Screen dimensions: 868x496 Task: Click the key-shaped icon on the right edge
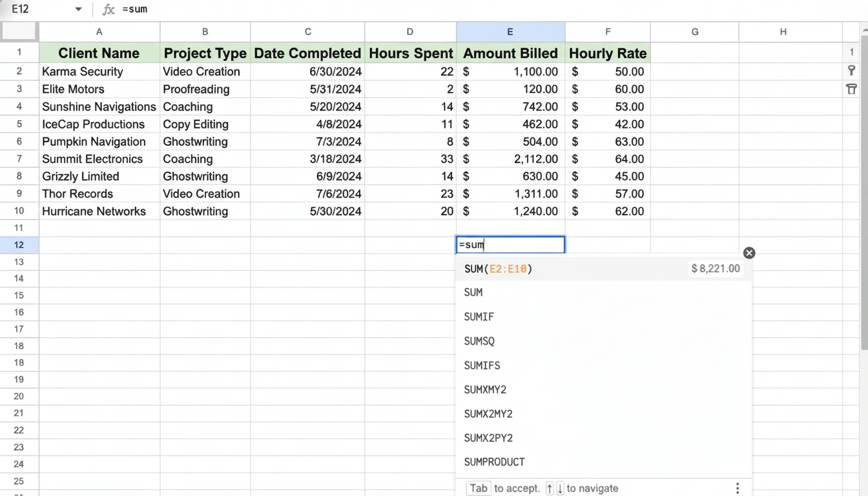pyautogui.click(x=852, y=70)
